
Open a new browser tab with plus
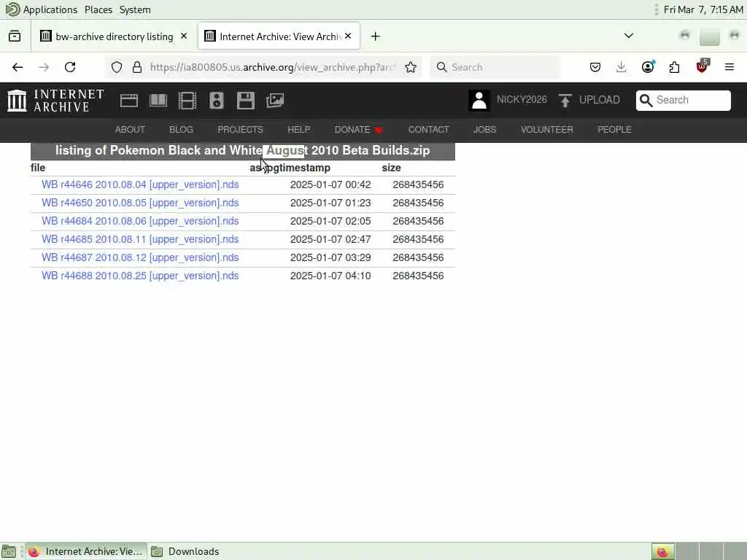click(x=376, y=36)
